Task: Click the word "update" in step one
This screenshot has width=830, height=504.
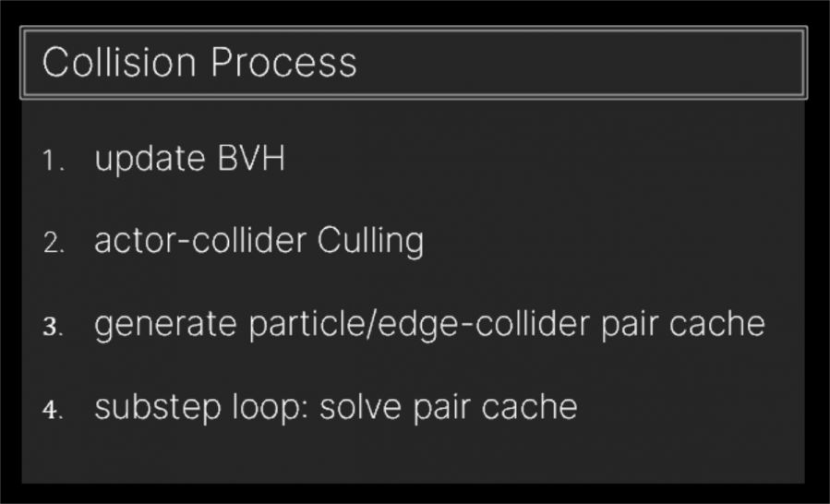Action: 150,160
